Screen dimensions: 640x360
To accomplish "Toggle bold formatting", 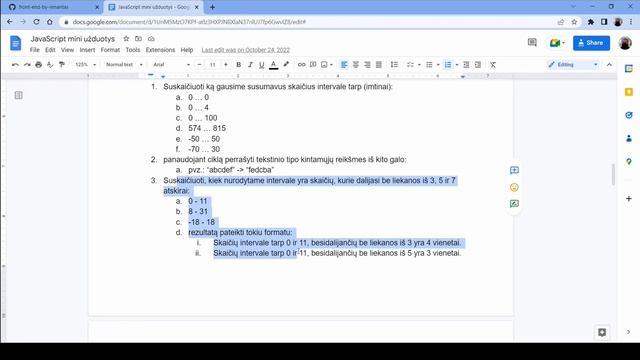I will [x=238, y=64].
